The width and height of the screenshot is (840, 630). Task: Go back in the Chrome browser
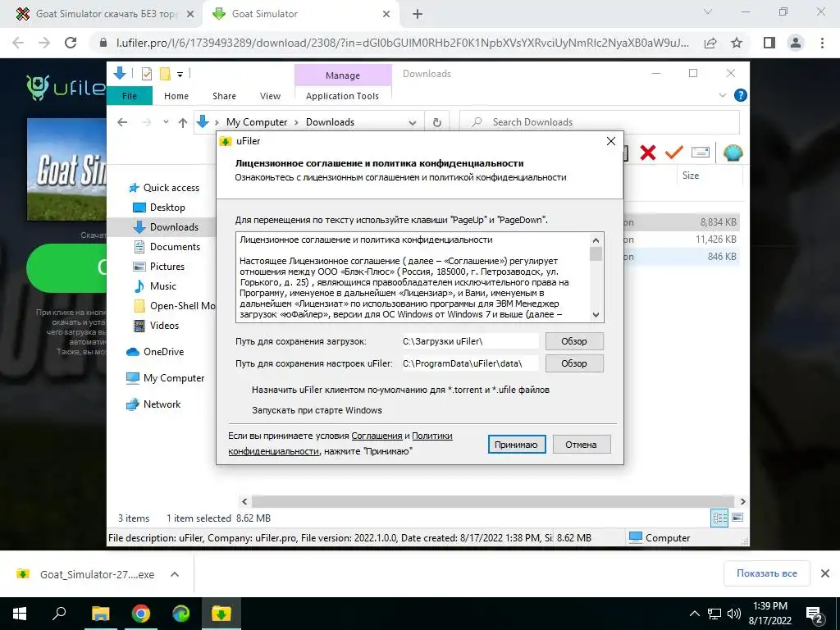point(18,43)
